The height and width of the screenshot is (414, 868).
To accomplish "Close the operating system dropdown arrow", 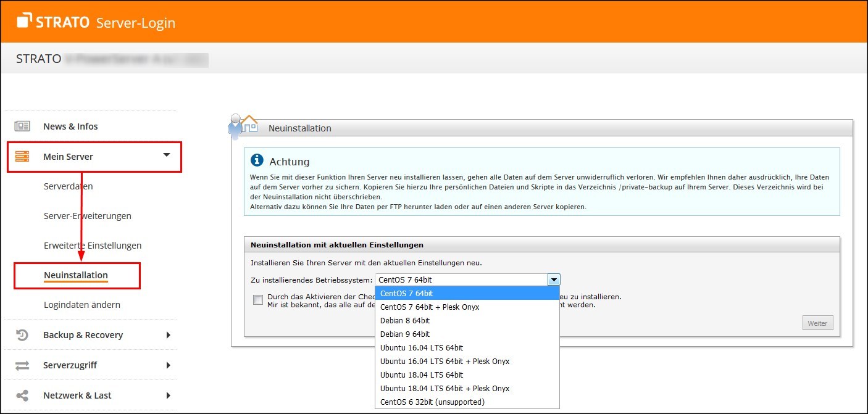I will point(554,279).
